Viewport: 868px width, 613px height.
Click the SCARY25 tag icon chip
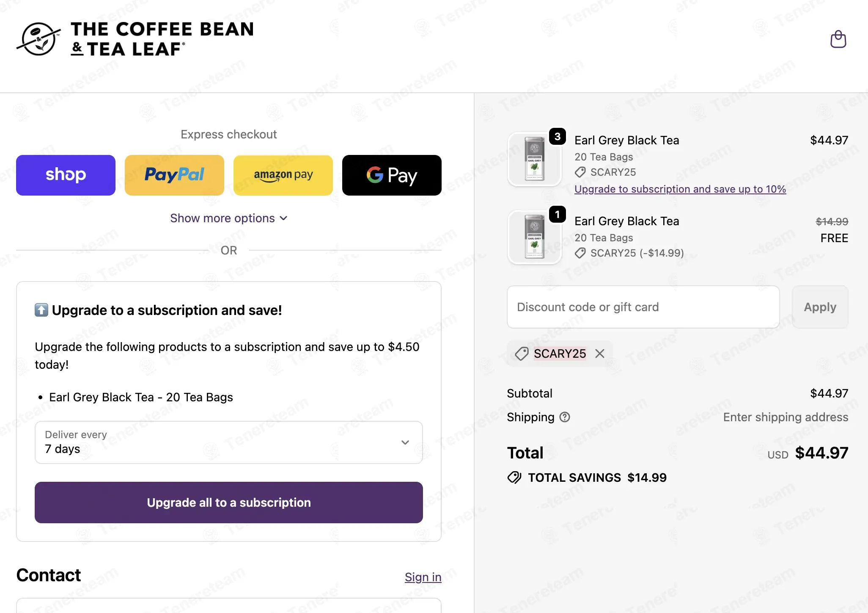(x=522, y=353)
